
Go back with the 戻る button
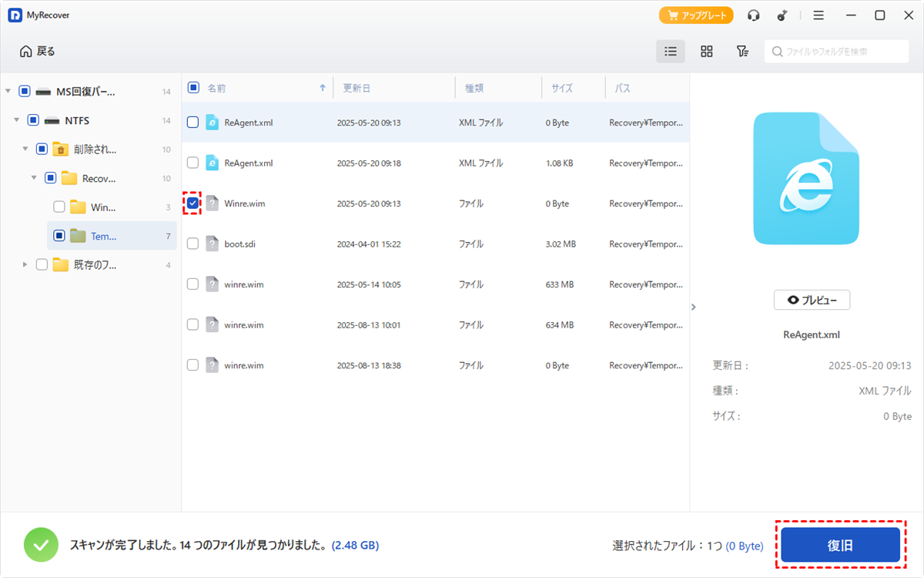(38, 52)
